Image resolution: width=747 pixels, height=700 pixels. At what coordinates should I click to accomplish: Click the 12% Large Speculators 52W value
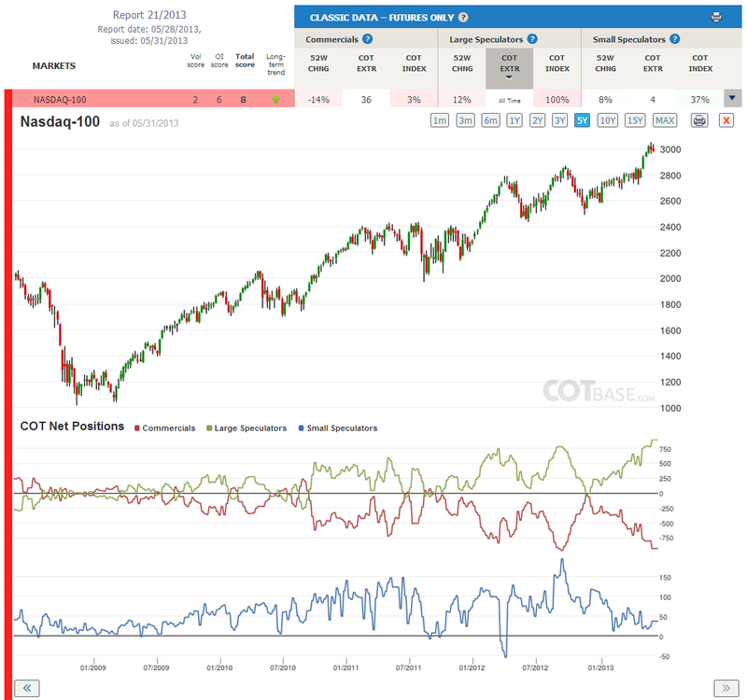(x=461, y=100)
